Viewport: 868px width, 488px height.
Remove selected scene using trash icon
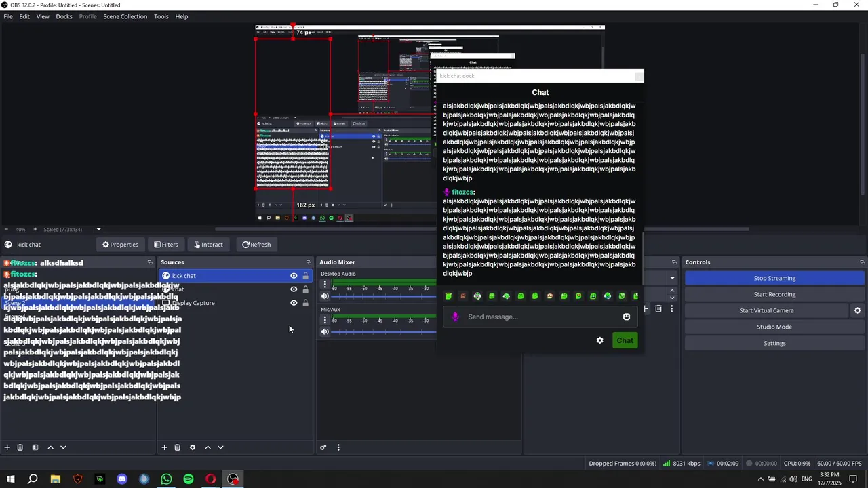click(x=20, y=447)
